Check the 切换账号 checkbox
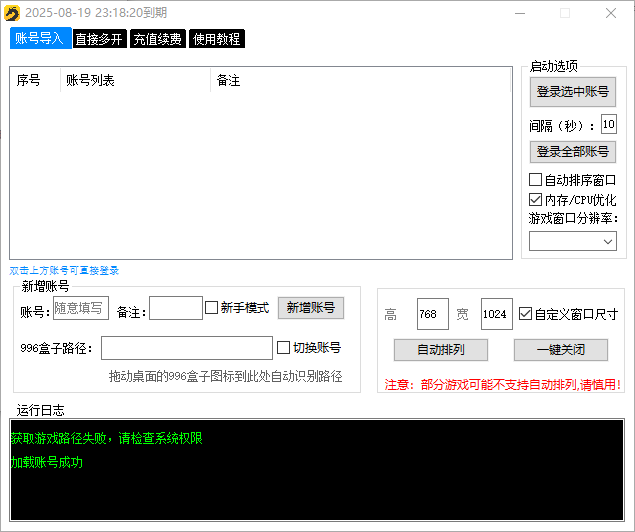This screenshot has height=532, width=635. [x=283, y=348]
